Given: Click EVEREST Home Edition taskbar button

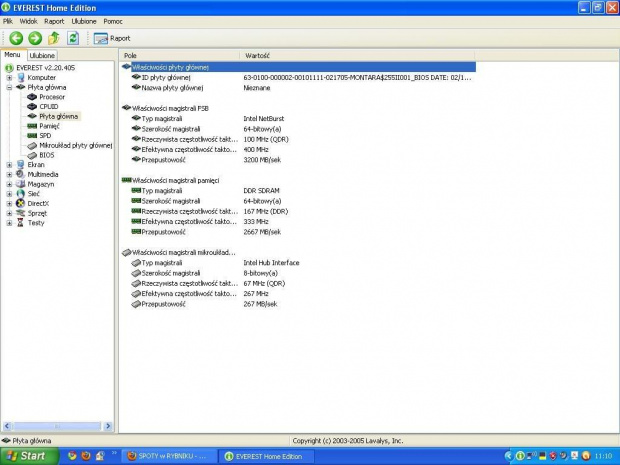Looking at the screenshot, I should (267, 456).
